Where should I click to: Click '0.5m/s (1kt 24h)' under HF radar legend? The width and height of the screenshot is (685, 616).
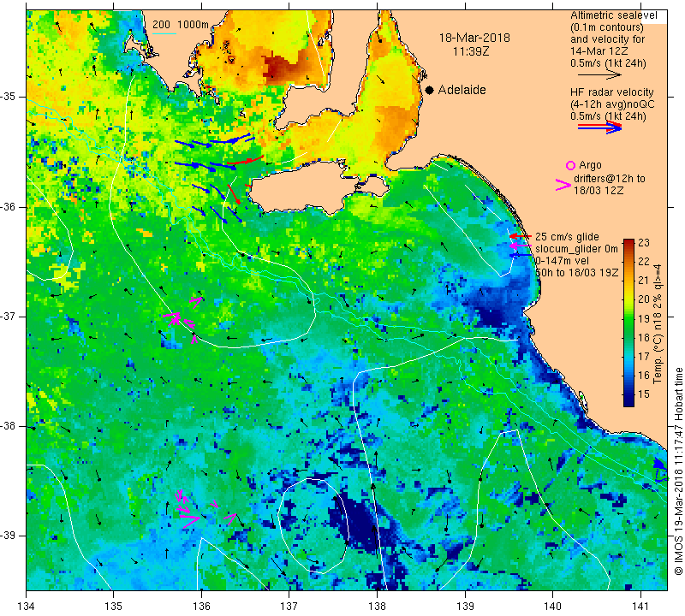coord(608,116)
